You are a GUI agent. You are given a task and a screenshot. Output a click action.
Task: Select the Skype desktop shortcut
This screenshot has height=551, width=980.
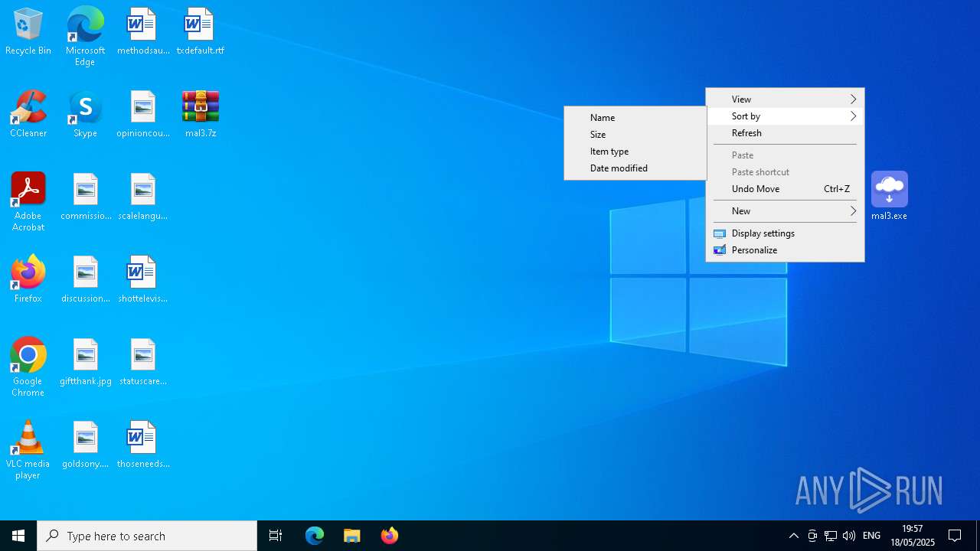[x=85, y=115]
